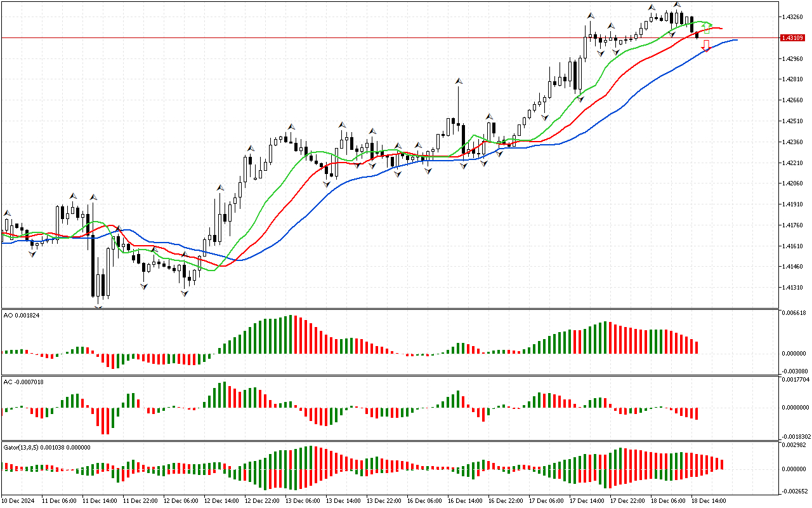Click price axis value 1.41310
This screenshot has height=508, width=812.
tap(793, 288)
